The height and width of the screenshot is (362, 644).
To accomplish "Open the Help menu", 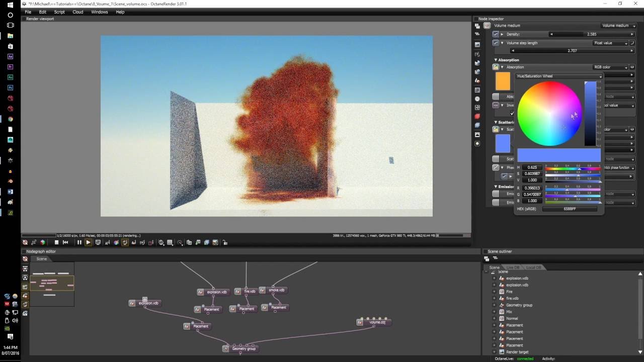I will [120, 12].
